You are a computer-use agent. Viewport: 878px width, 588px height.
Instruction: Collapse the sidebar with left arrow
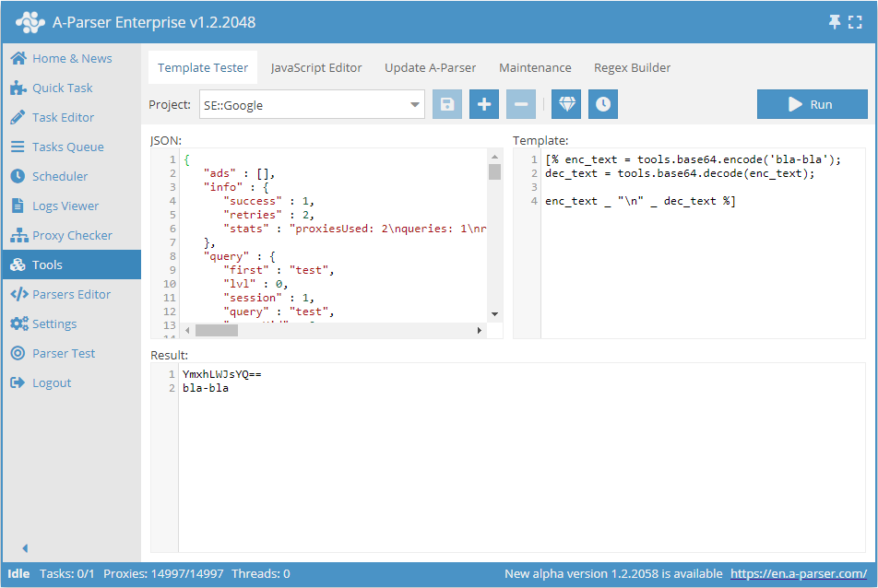point(25,547)
